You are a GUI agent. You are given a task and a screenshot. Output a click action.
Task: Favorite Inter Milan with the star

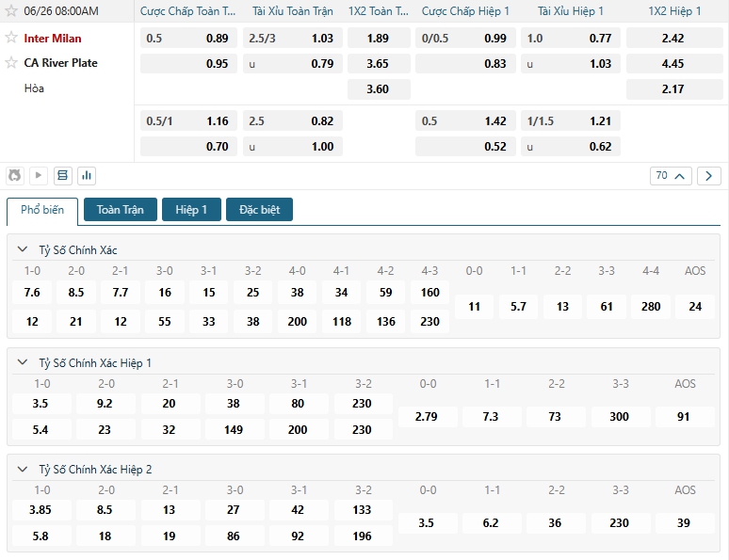tap(11, 39)
